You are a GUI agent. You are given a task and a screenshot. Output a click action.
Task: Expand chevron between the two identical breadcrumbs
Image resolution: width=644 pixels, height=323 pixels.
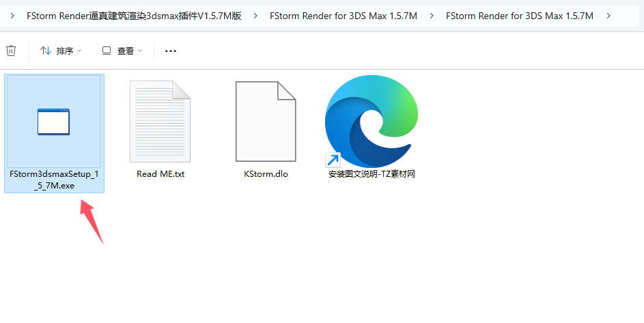click(x=432, y=16)
